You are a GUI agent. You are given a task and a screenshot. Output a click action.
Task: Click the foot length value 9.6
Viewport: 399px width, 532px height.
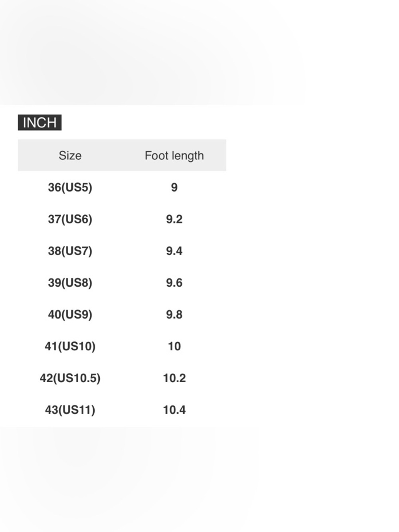[x=174, y=283]
